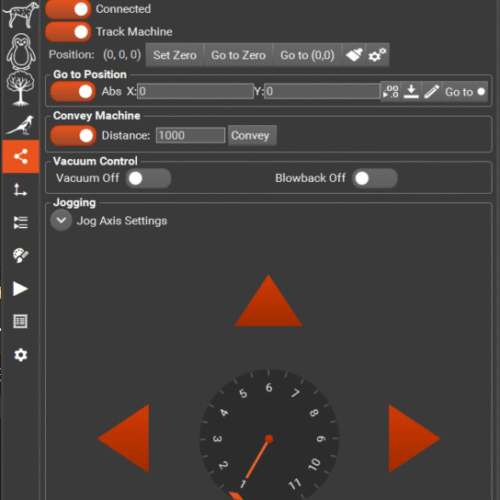Expand Jog Axis Settings chevron
The image size is (500, 500).
pyautogui.click(x=61, y=220)
